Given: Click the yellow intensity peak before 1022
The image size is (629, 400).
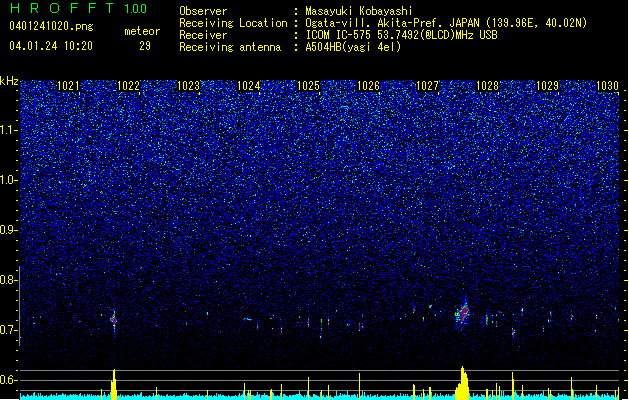Looking at the screenshot, I should 114,384.
